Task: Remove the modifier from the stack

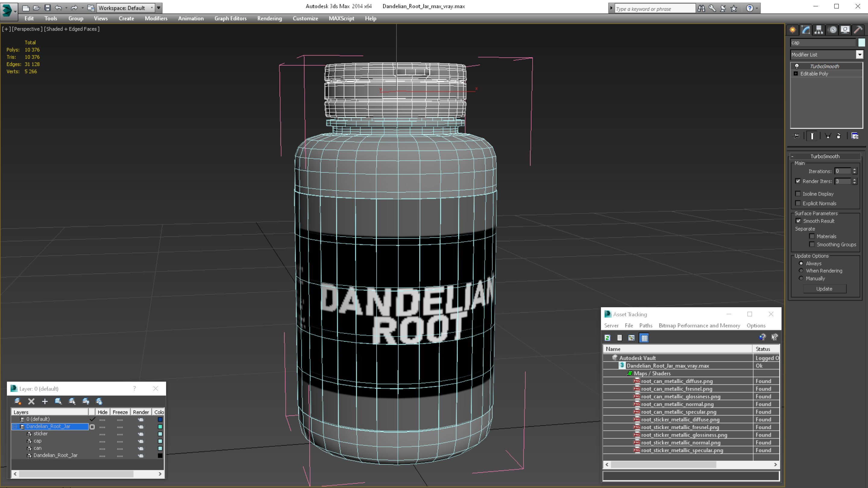Action: click(839, 136)
